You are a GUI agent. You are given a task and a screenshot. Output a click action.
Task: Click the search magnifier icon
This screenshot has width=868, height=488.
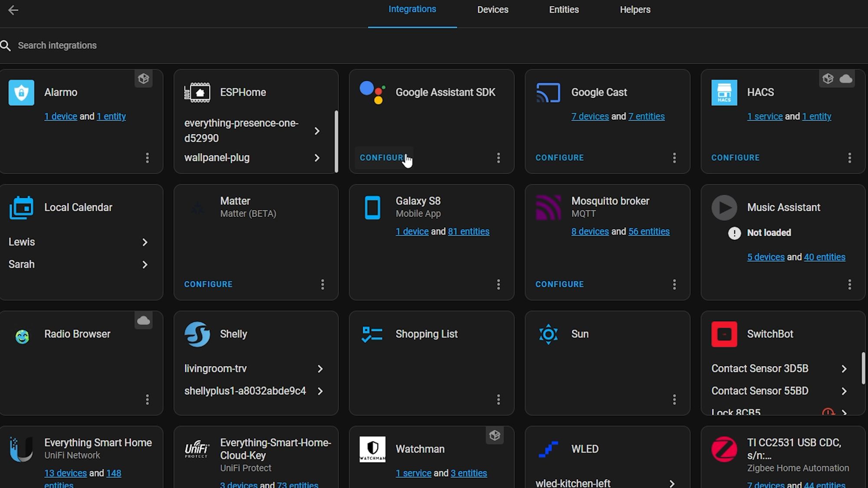[x=6, y=46]
